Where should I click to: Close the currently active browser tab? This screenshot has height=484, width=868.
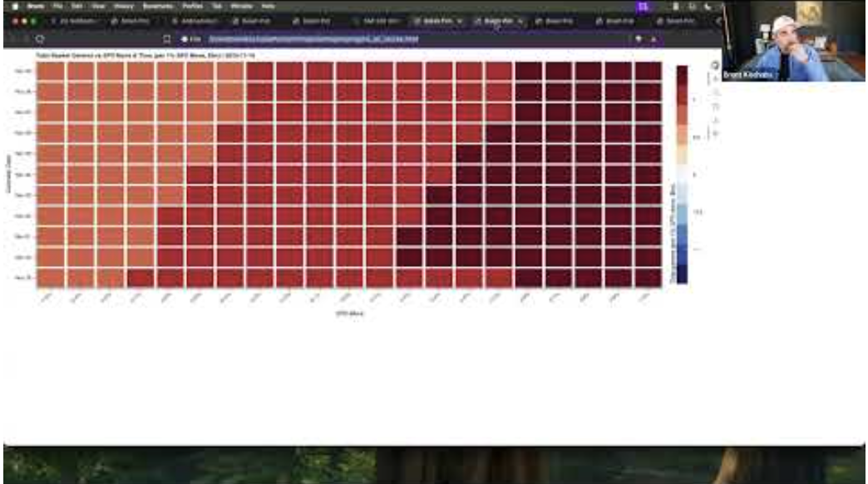click(520, 21)
